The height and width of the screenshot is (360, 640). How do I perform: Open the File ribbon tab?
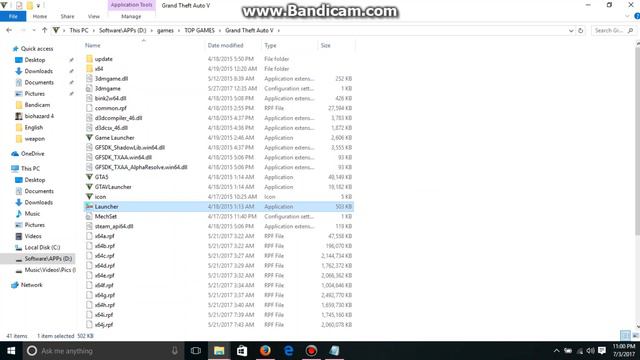coord(13,16)
